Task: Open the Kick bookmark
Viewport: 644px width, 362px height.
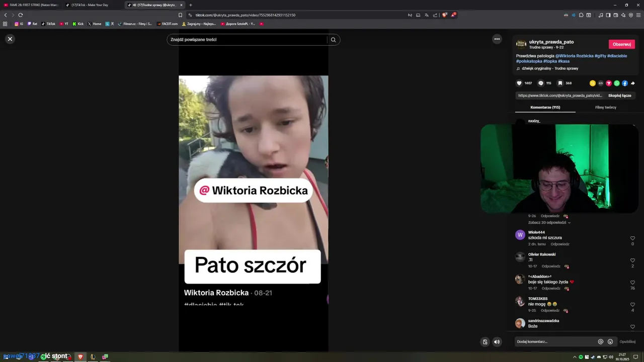Action: 78,24
